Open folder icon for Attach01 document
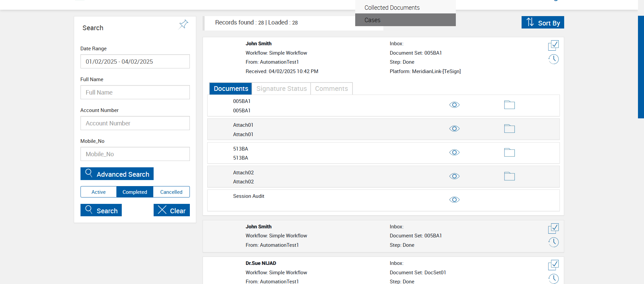Viewport: 644px width, 284px height. (509, 129)
